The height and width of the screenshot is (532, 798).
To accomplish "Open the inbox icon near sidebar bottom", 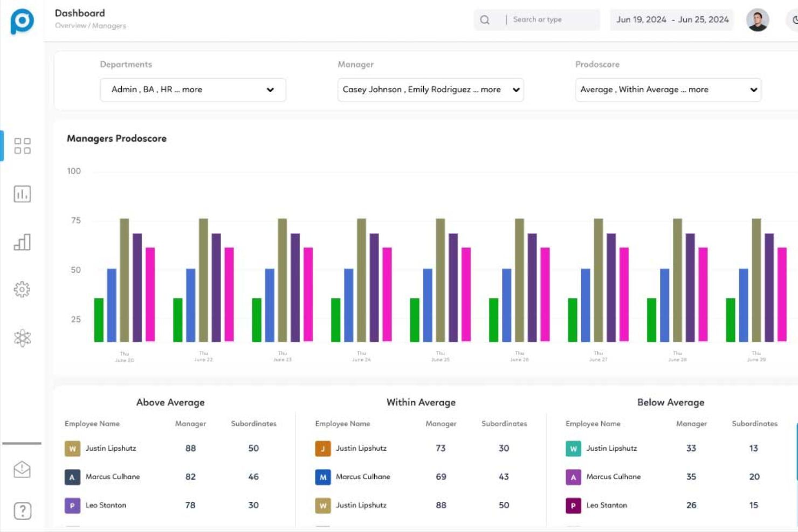I will tap(22, 469).
